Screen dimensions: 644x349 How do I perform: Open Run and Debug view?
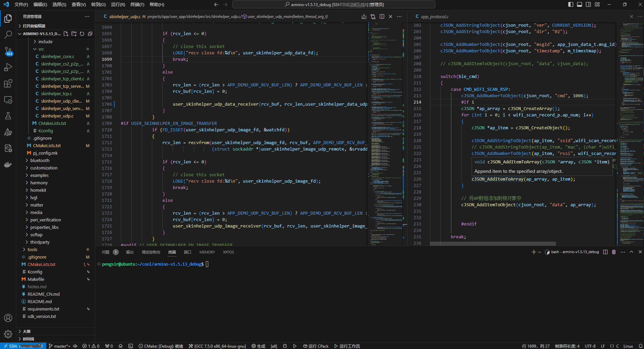8,67
